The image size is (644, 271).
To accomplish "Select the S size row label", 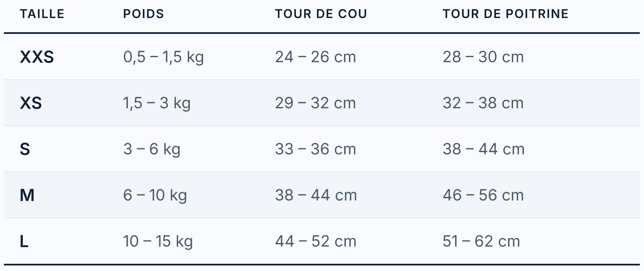I will point(25,149).
